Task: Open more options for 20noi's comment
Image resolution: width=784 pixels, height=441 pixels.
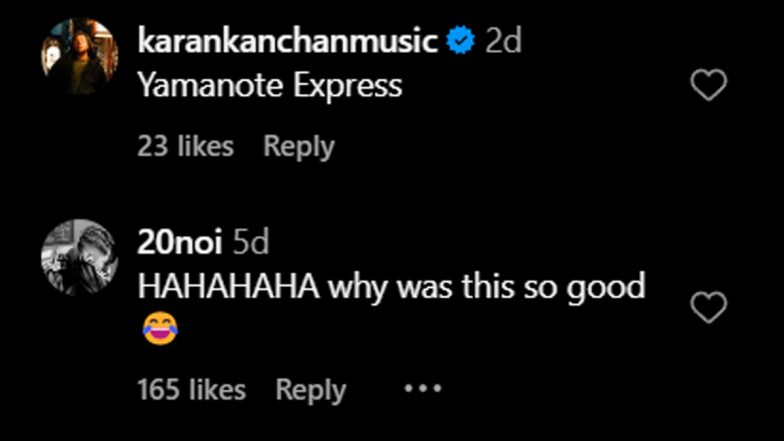Action: point(422,389)
